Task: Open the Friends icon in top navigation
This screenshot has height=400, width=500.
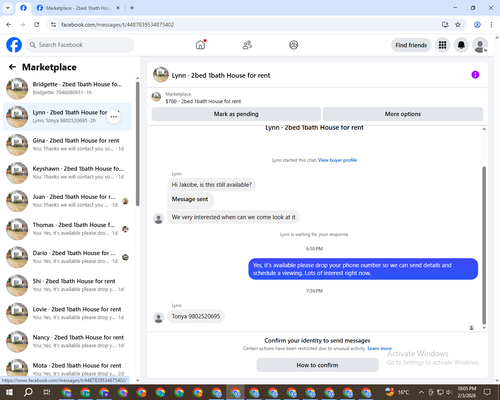Action: pyautogui.click(x=247, y=45)
